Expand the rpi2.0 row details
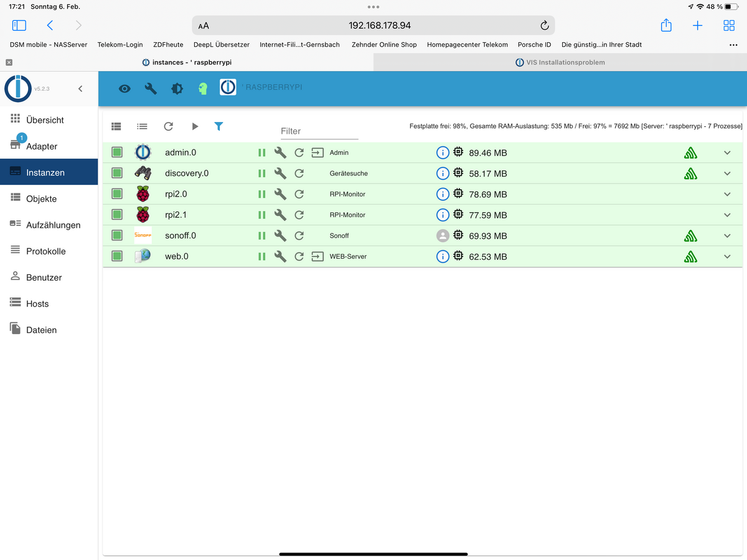The image size is (747, 560). coord(727,194)
